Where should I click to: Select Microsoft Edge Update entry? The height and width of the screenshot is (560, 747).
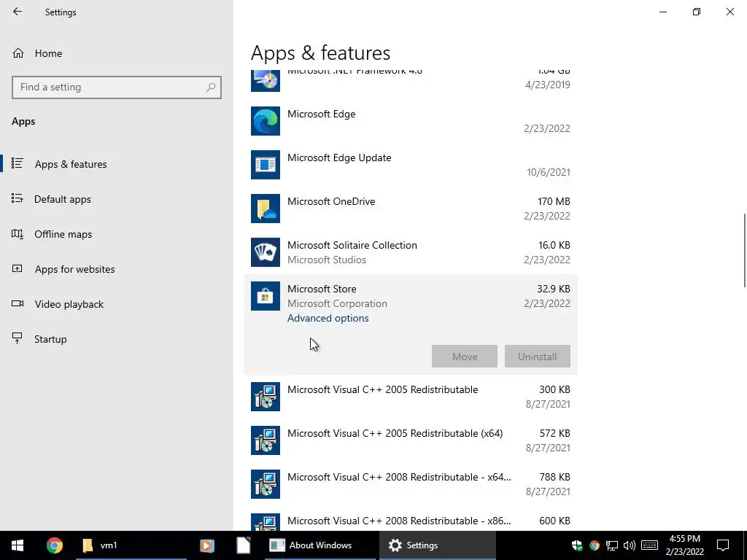411,165
